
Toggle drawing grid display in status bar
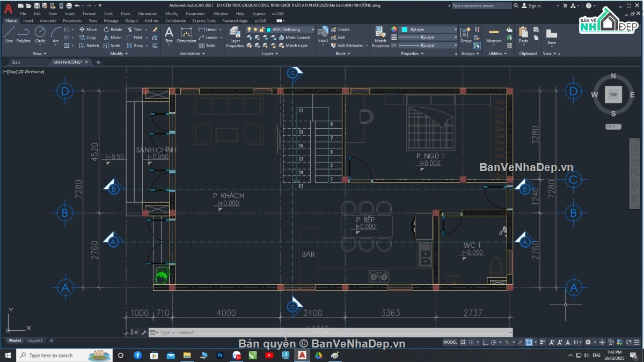464,342
